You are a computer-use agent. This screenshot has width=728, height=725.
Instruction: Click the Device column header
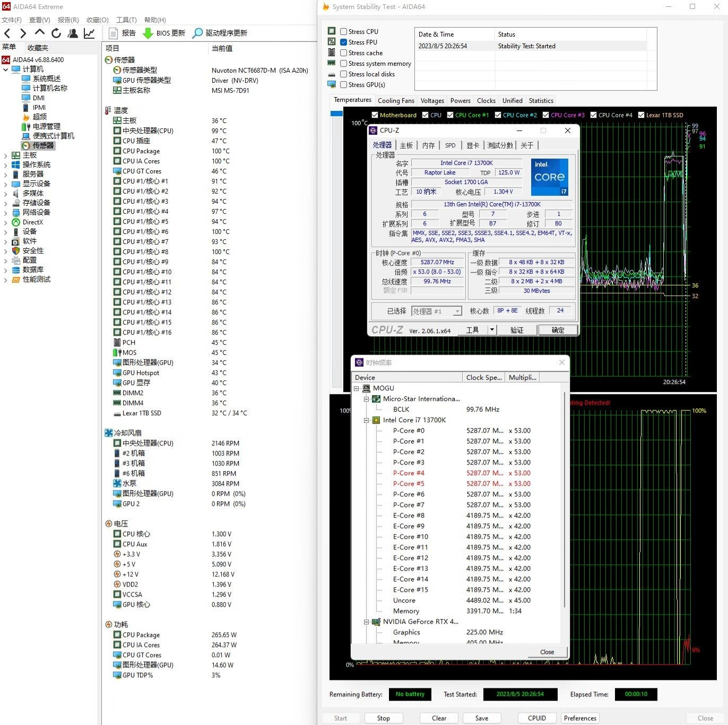coord(407,378)
